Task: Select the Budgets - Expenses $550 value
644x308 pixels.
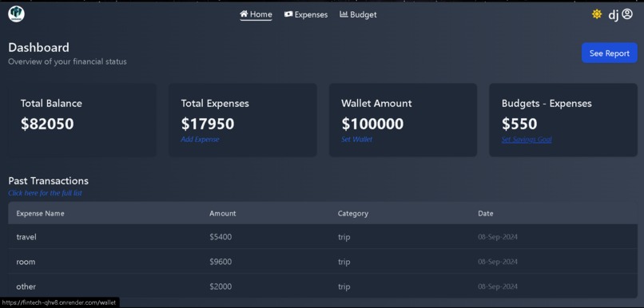Action: pyautogui.click(x=519, y=124)
